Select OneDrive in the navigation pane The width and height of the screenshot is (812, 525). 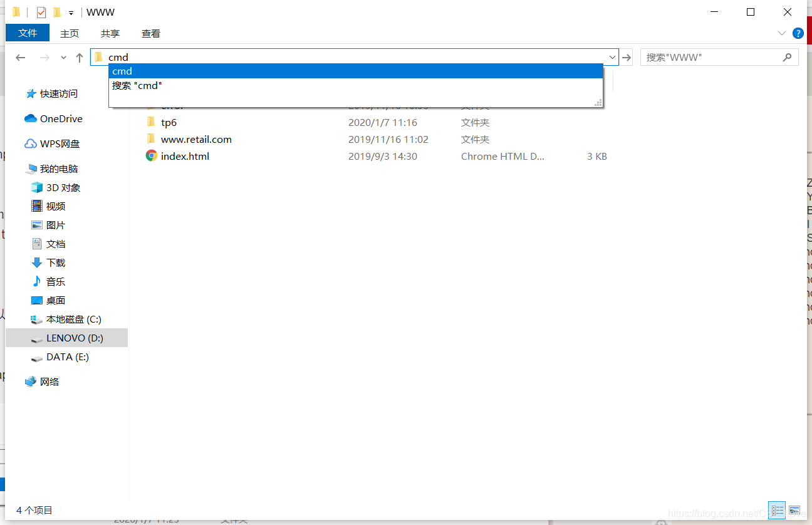61,119
